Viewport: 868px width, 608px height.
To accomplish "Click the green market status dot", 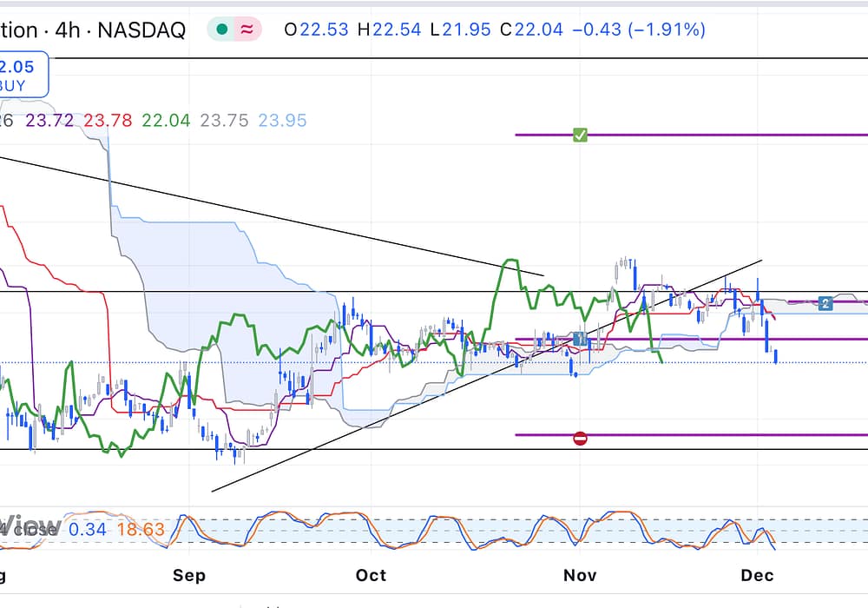I will (x=222, y=30).
